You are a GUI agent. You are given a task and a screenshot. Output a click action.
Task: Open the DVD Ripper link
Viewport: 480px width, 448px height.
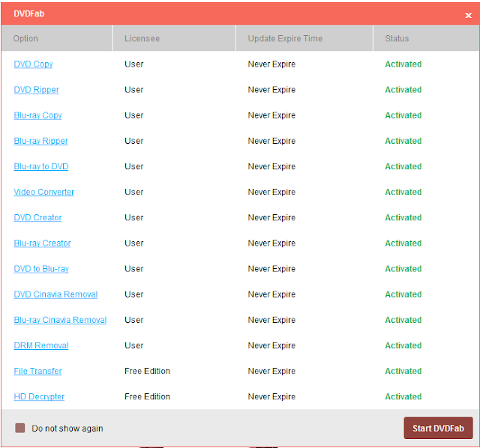[x=37, y=90]
